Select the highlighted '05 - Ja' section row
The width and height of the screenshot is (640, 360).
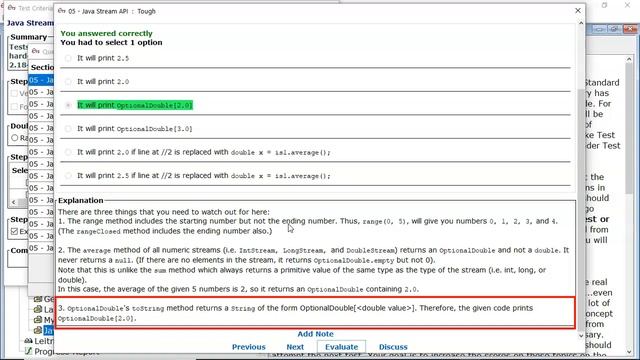point(41,80)
